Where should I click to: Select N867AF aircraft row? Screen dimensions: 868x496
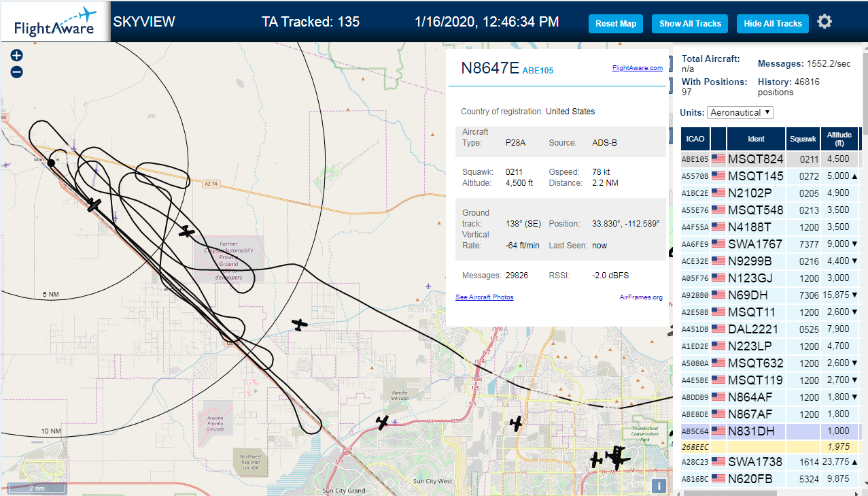[x=770, y=414]
